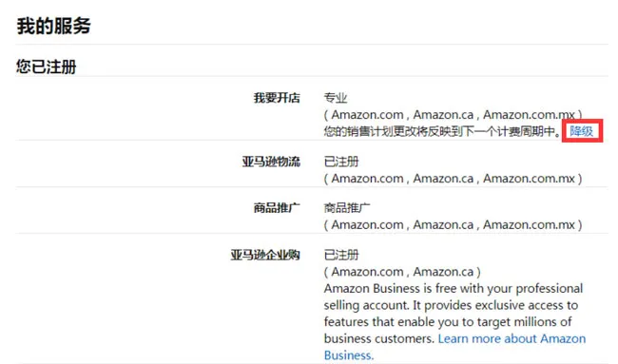Click the 您已注册 section heading
Viewport: 618px width, 364px height.
pyautogui.click(x=47, y=67)
